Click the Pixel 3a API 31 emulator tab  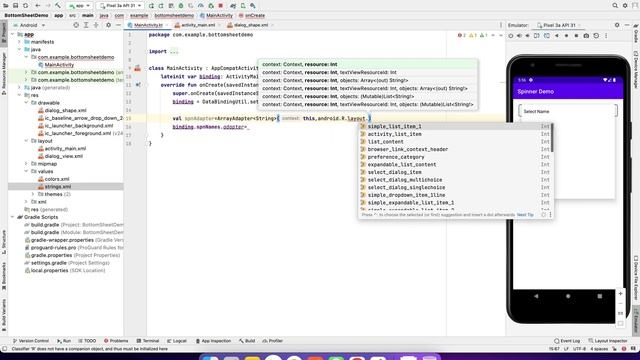pos(558,25)
